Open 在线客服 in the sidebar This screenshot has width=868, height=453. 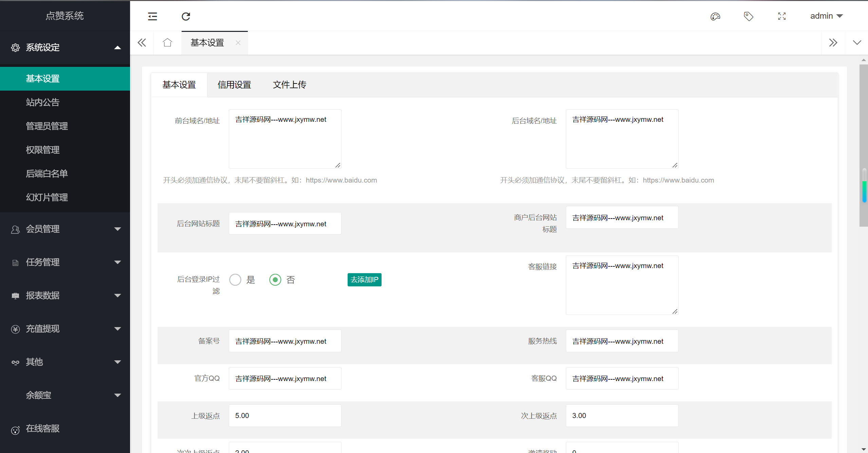click(65, 429)
